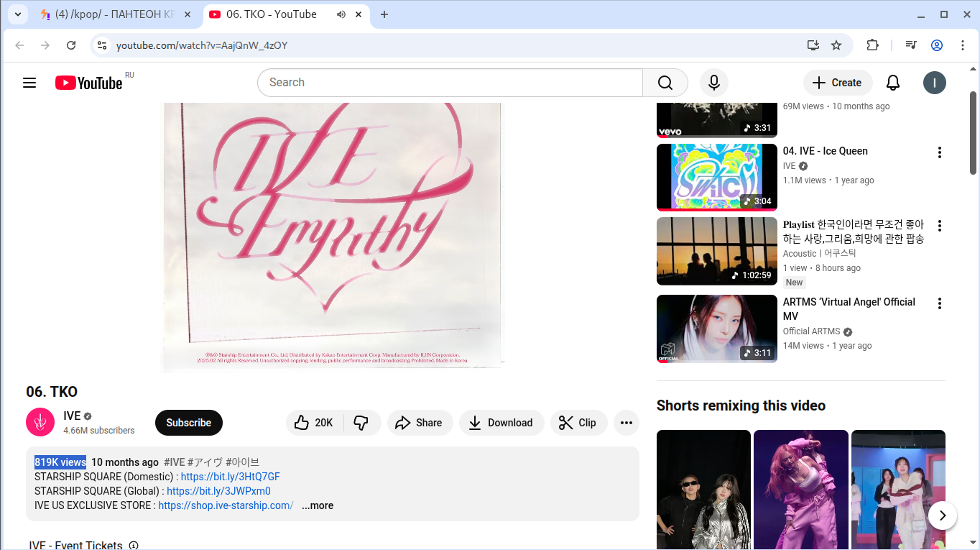This screenshot has height=550, width=980.
Task: Open the media controls icon in toolbar
Action: 911,45
